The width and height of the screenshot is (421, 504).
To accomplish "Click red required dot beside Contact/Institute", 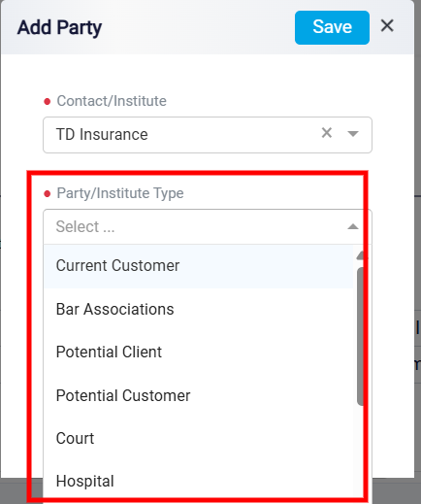I will [48, 102].
